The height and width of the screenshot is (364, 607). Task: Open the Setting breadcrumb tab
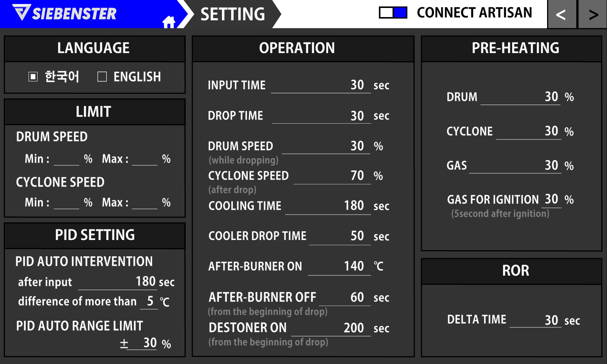pos(233,14)
